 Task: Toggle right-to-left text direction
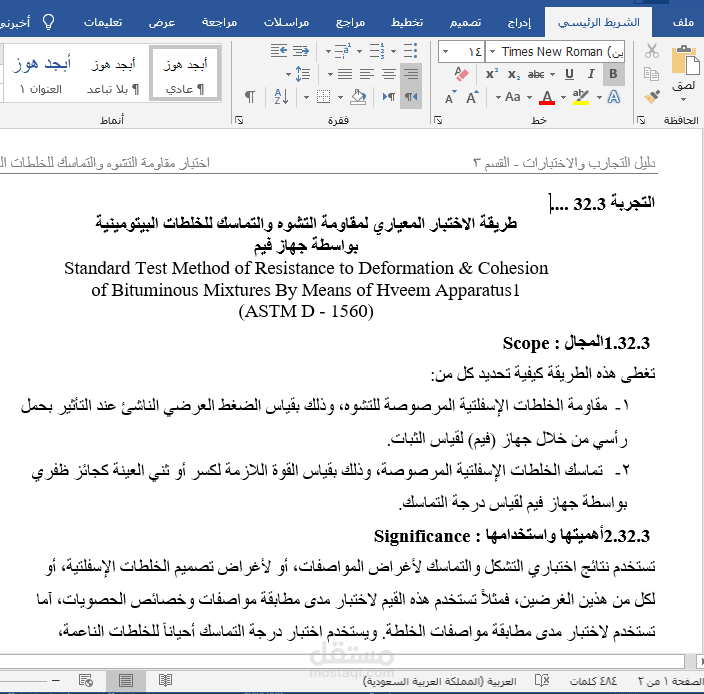click(411, 97)
